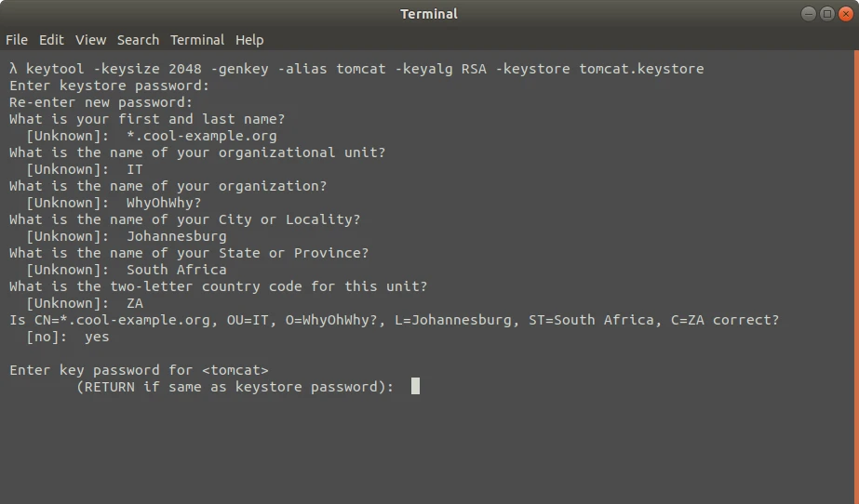
Task: Open the Help menu
Action: (249, 40)
